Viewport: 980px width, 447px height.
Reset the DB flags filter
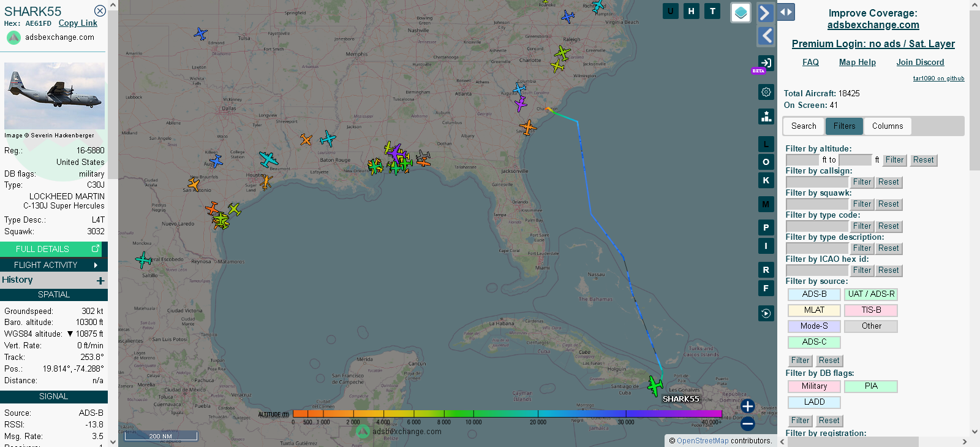click(x=829, y=421)
